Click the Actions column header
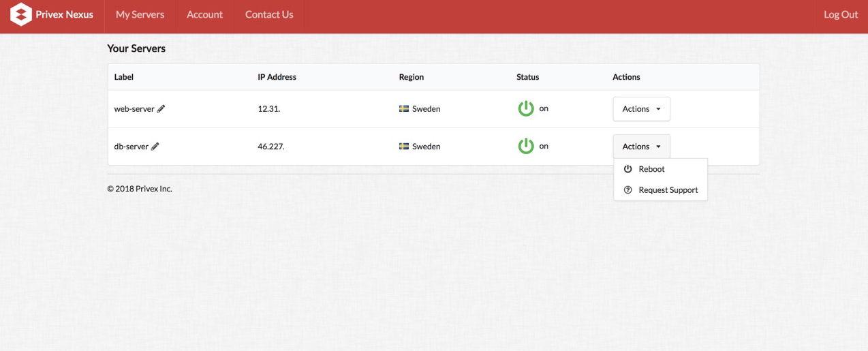Screen dimensions: 868x351 point(626,77)
